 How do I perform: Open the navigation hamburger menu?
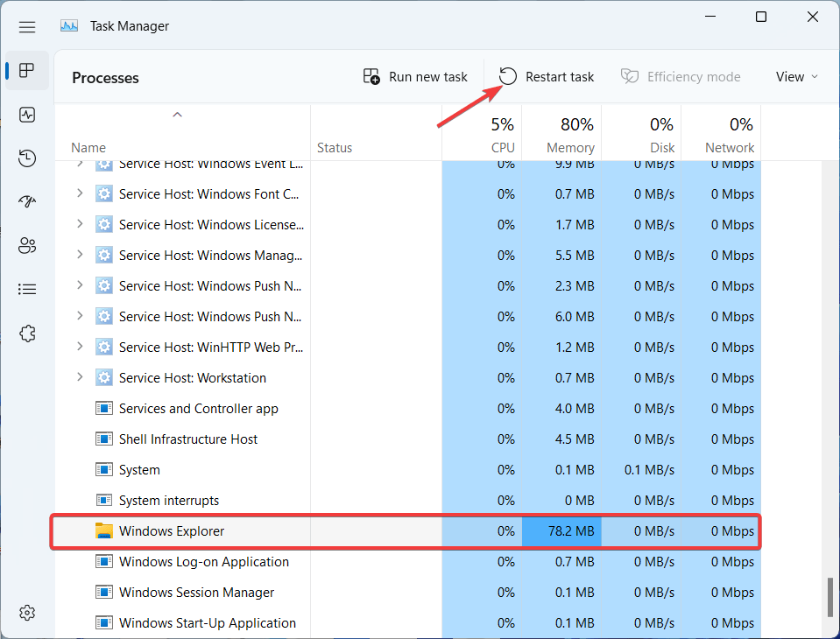[x=26, y=25]
